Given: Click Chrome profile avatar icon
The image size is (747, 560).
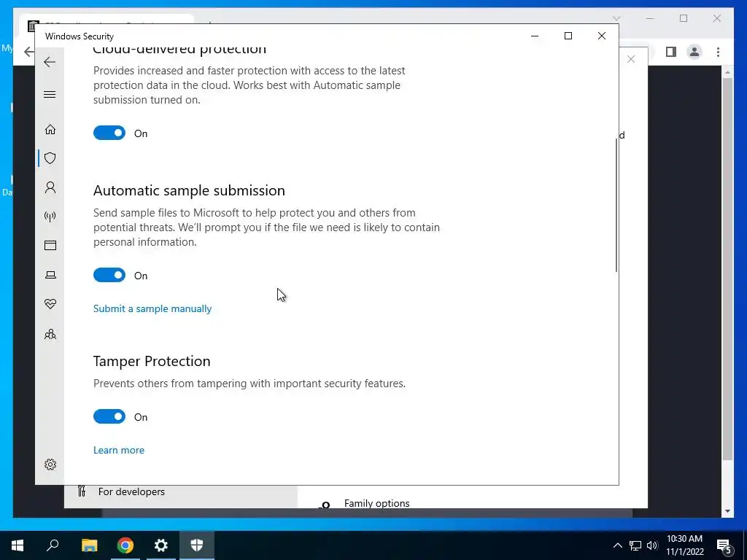Looking at the screenshot, I should pos(694,52).
